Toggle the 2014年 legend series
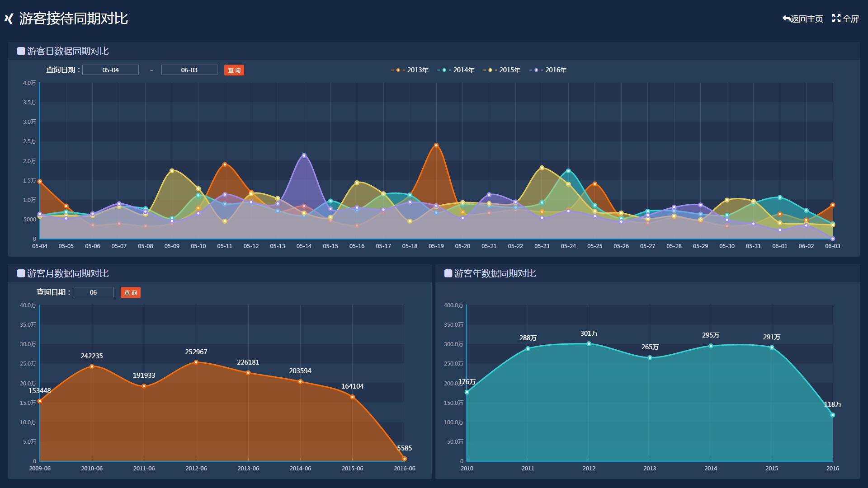 point(456,70)
